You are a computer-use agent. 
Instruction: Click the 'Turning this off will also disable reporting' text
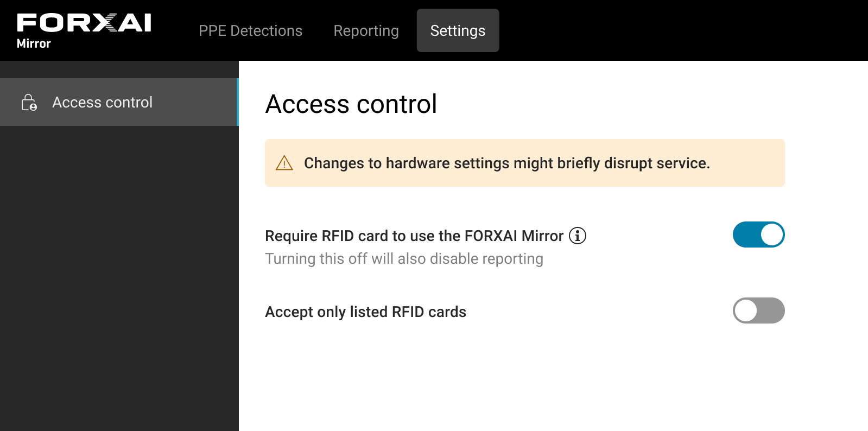coord(403,259)
